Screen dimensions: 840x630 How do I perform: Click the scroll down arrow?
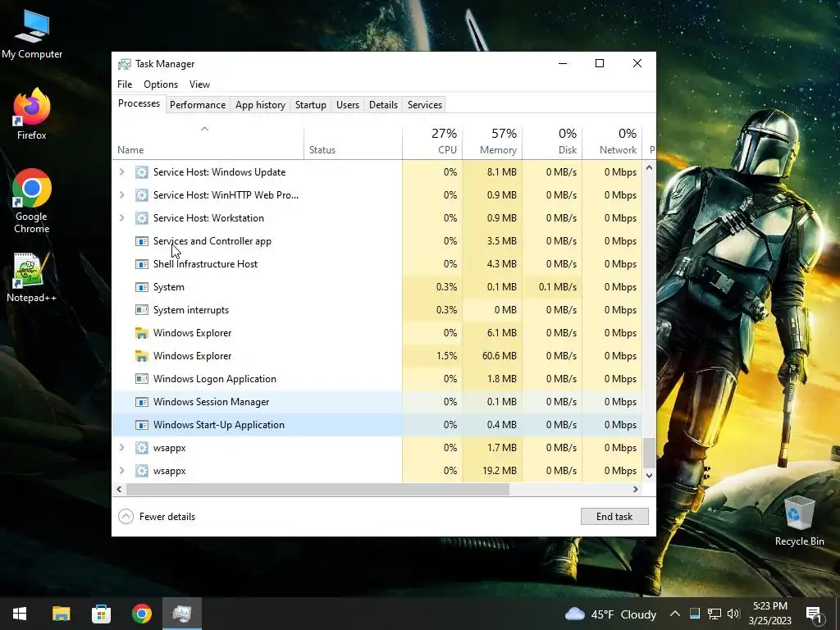click(x=650, y=475)
